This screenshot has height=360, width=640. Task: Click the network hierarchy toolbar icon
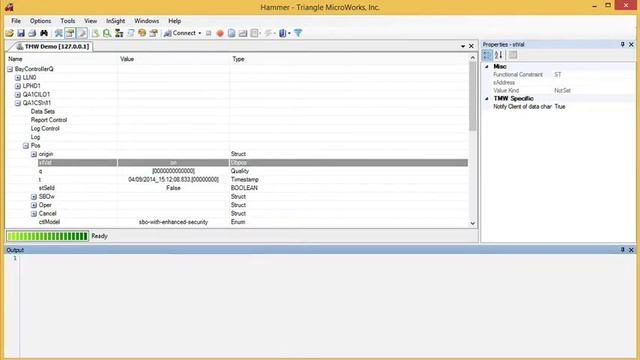coord(119,33)
